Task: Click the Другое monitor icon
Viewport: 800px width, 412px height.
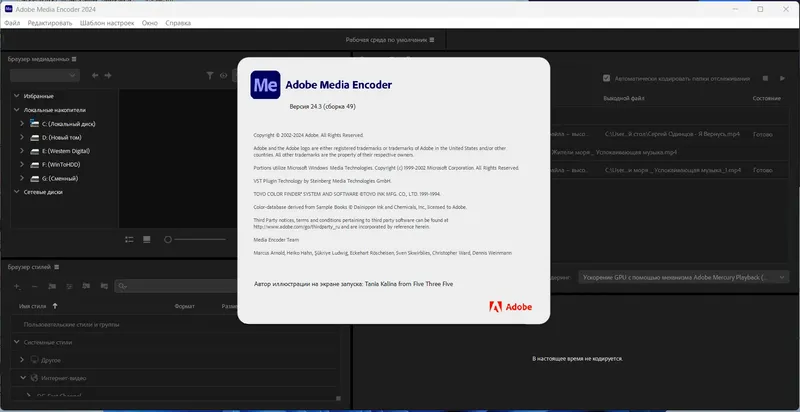Action: pyautogui.click(x=35, y=360)
